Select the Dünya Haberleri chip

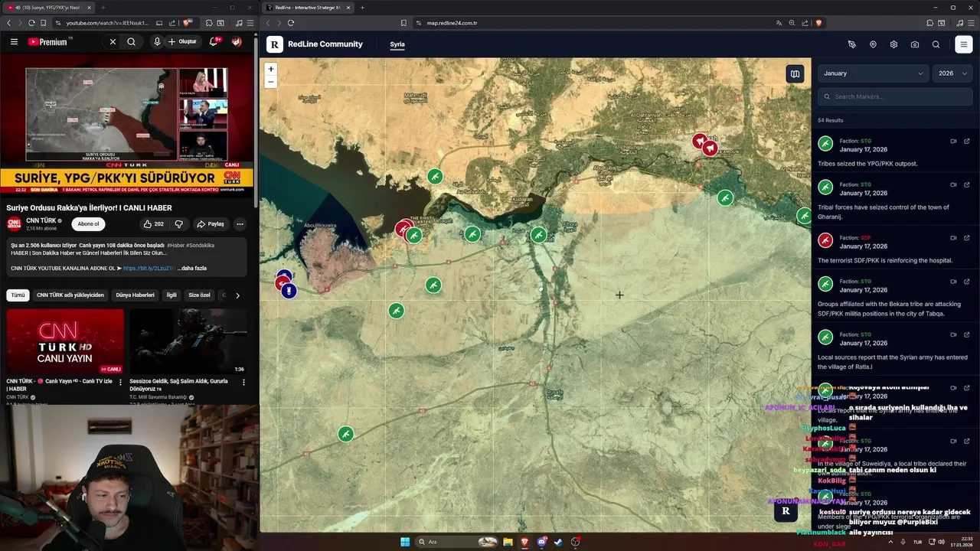click(135, 295)
